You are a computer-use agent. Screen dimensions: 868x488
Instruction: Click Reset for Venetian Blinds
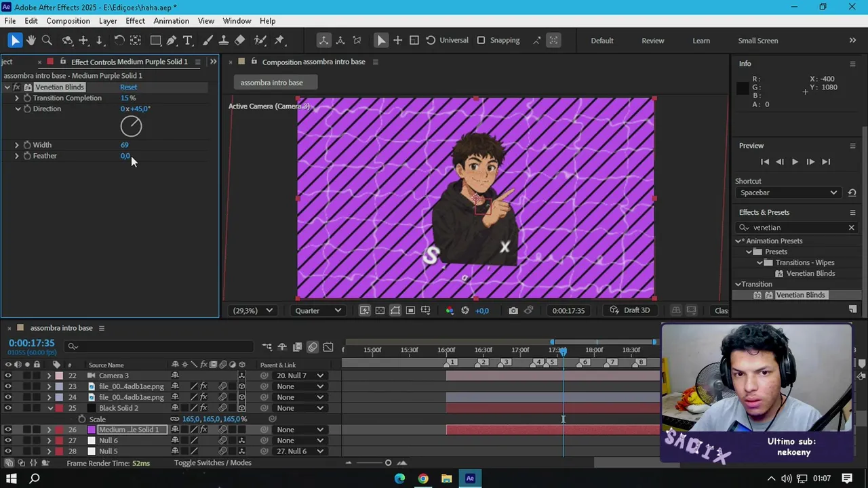[x=128, y=87]
